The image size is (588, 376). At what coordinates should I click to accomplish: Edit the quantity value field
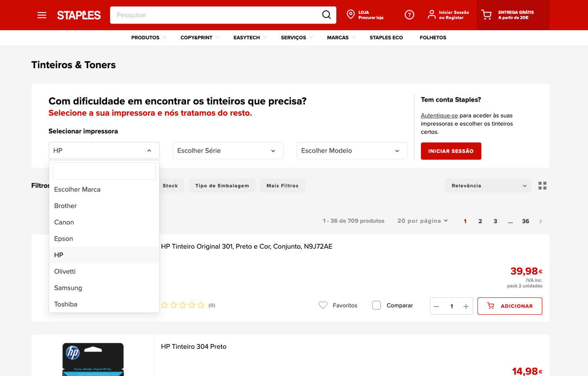[451, 306]
